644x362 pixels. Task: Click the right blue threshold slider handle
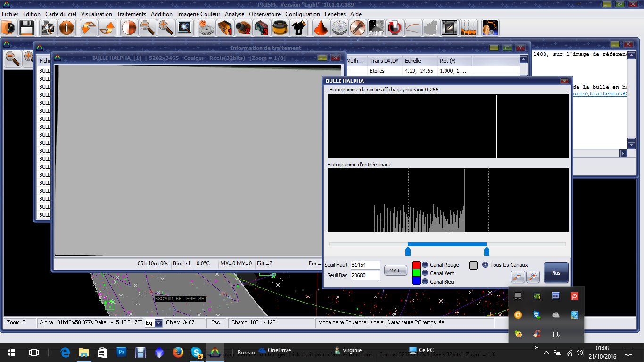[487, 252]
